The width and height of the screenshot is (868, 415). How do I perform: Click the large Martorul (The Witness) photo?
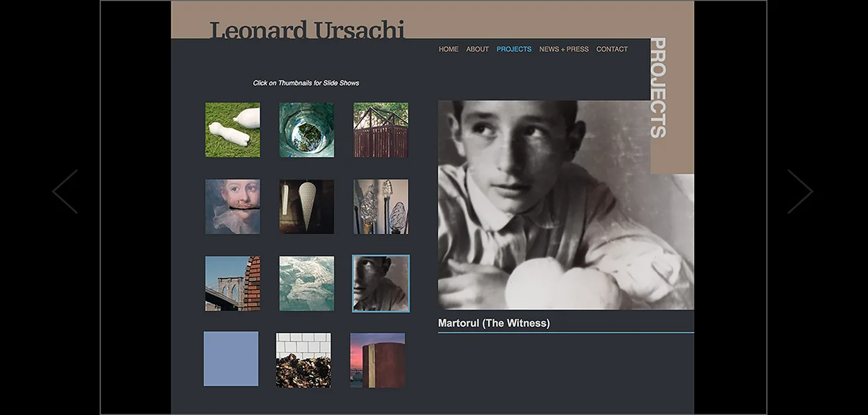[x=565, y=205]
